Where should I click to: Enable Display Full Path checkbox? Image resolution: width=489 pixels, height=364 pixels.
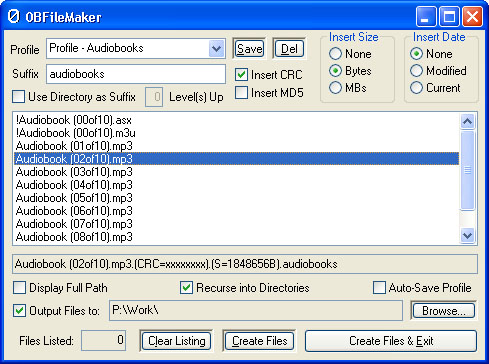click(x=19, y=288)
